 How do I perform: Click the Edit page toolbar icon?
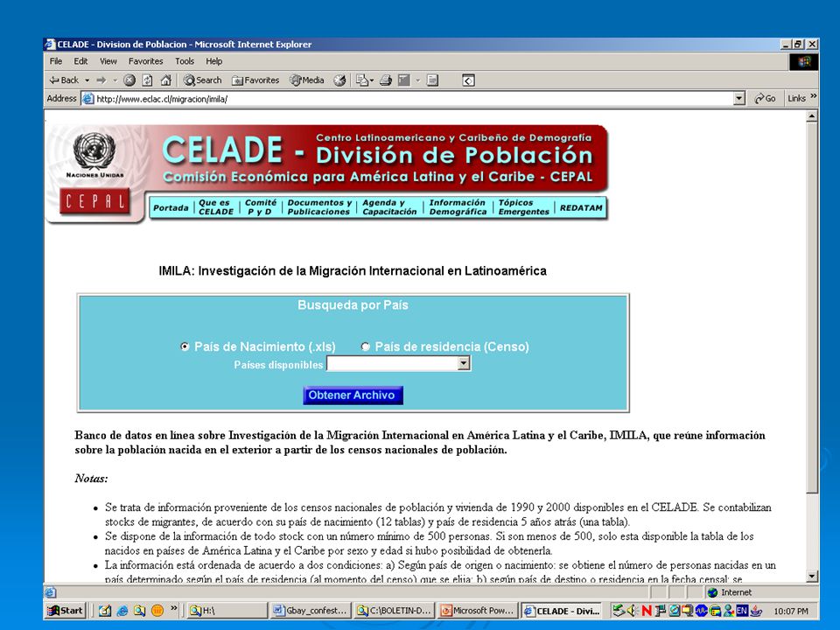click(404, 80)
